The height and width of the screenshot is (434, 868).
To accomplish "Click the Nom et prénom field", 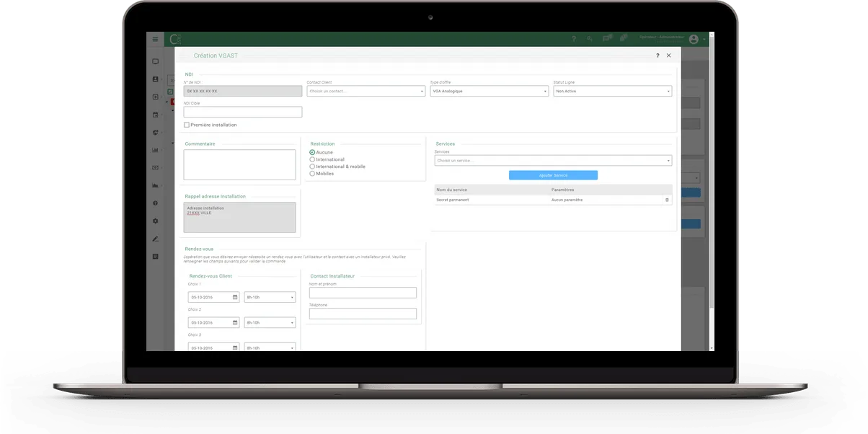I will 363,293.
